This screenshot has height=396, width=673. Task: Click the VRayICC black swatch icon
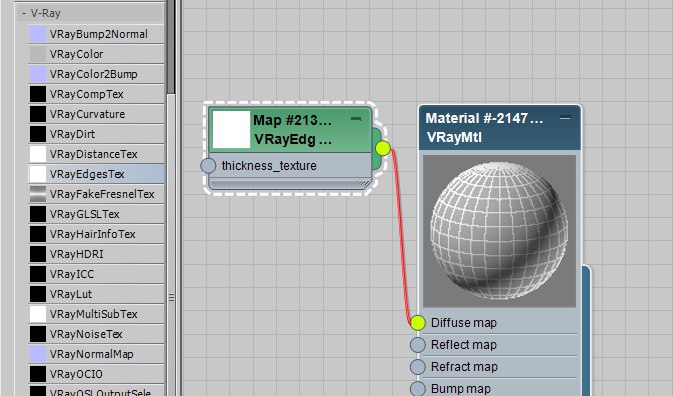point(38,274)
